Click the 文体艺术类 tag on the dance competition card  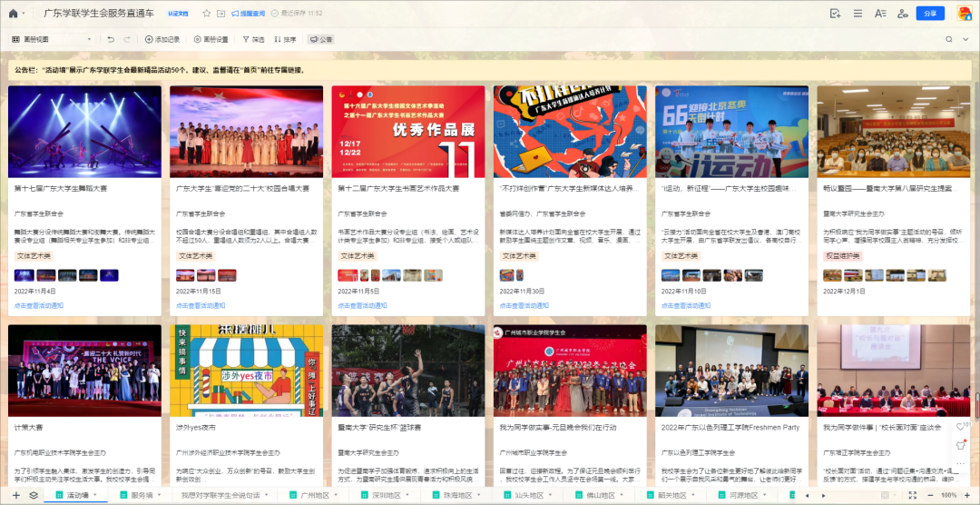34,256
